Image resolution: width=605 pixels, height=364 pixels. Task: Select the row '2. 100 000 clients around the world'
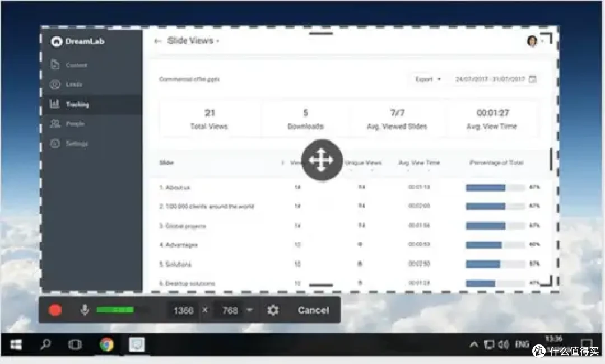click(349, 206)
